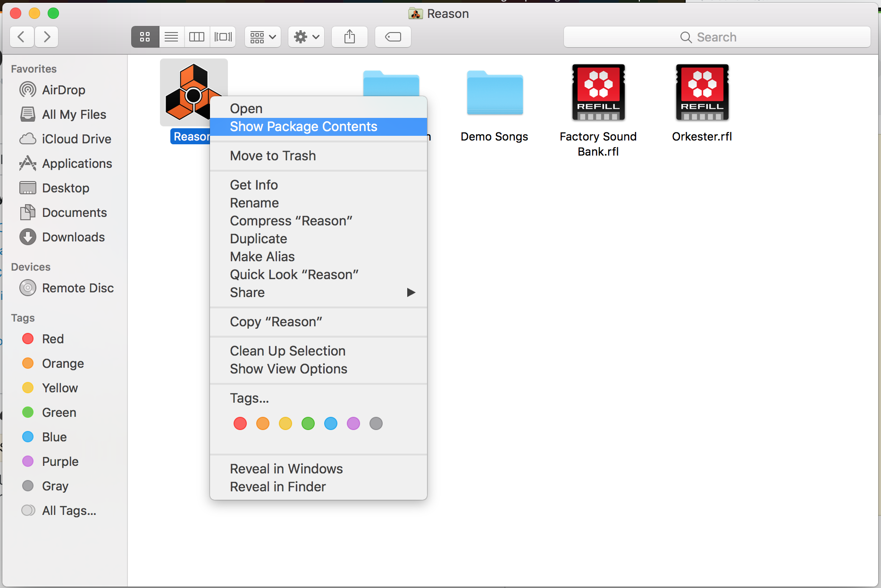Choose Reveal in Windows
The width and height of the screenshot is (881, 588).
coord(319,469)
